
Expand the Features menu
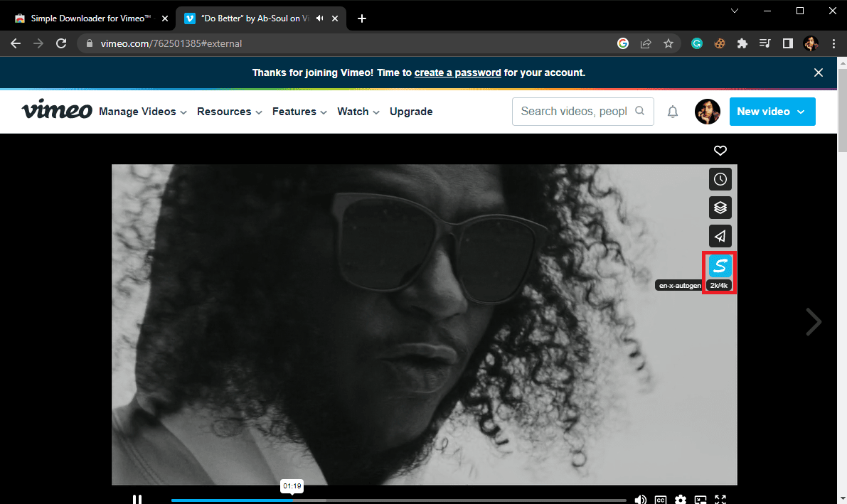click(299, 112)
